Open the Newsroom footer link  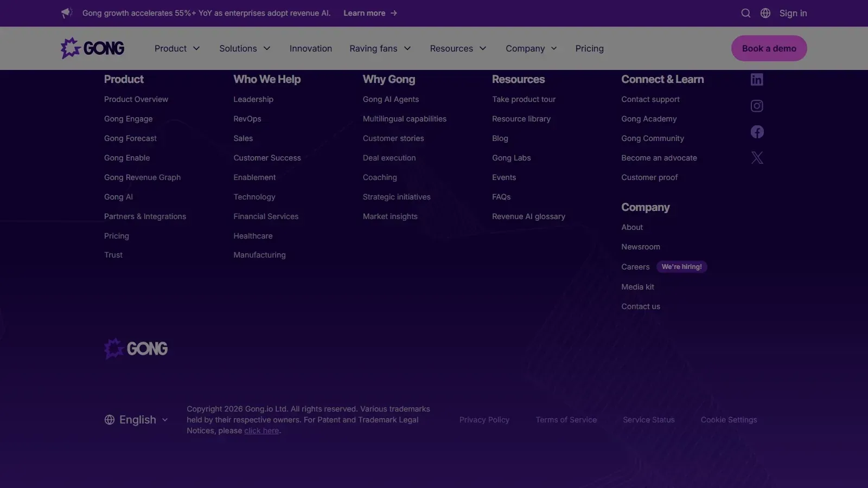pyautogui.click(x=641, y=247)
